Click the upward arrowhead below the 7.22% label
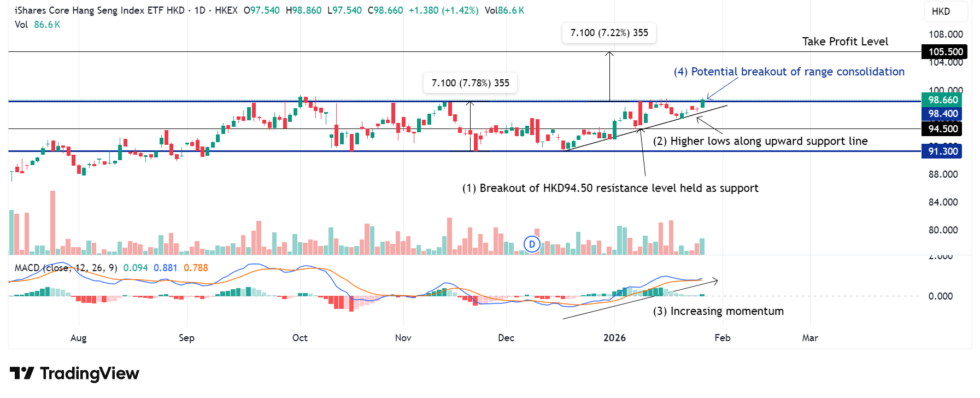The image size is (980, 398). coord(609,54)
